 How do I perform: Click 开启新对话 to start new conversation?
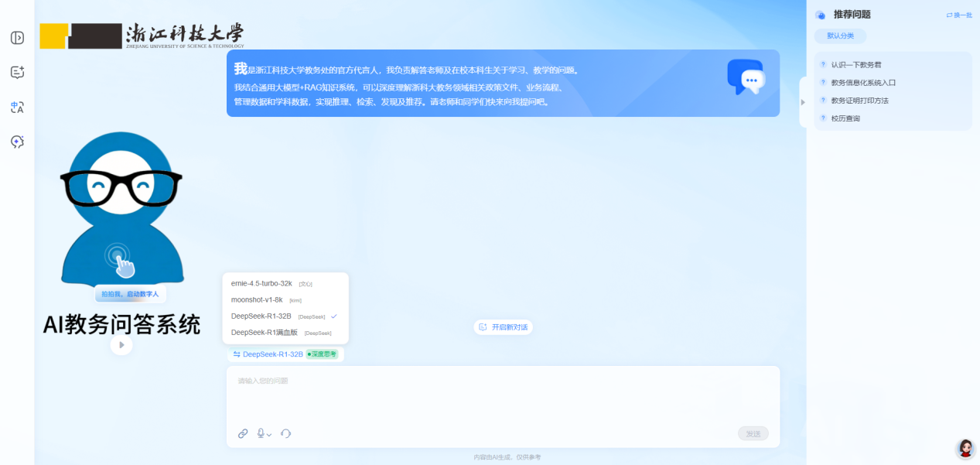pyautogui.click(x=503, y=327)
